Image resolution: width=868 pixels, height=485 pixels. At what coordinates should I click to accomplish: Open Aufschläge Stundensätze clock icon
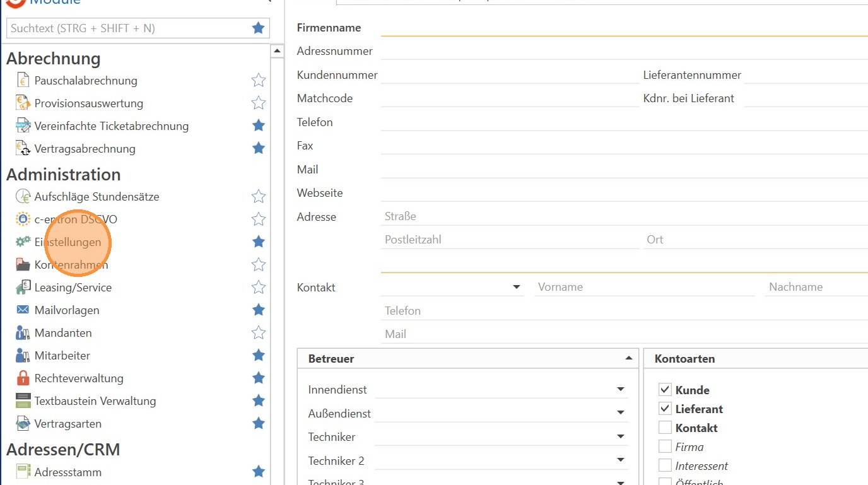[23, 197]
